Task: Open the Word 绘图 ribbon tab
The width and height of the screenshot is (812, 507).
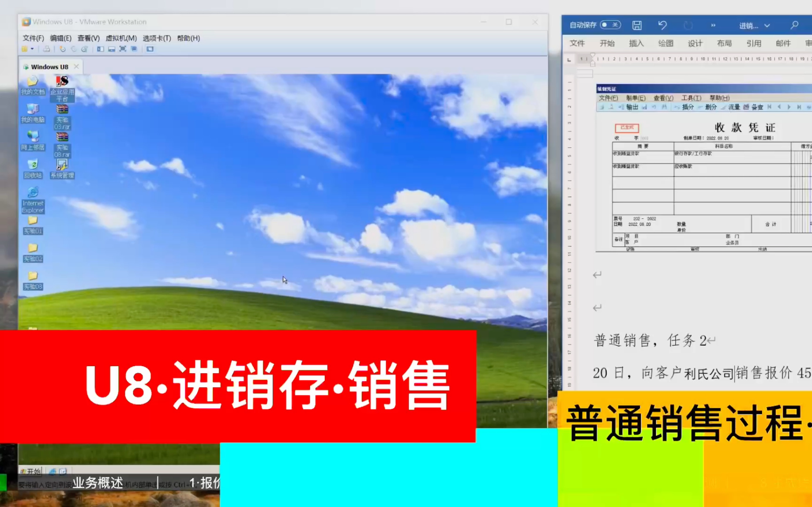Action: 666,43
